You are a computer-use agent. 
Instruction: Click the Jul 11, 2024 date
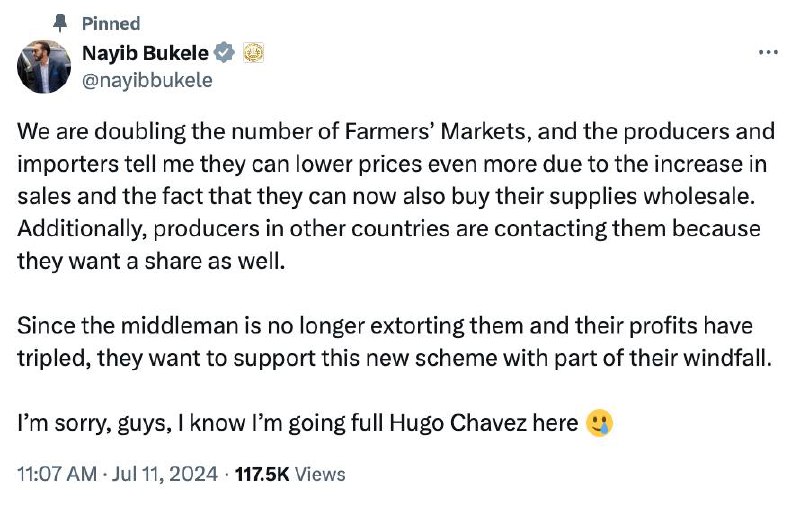tap(164, 474)
